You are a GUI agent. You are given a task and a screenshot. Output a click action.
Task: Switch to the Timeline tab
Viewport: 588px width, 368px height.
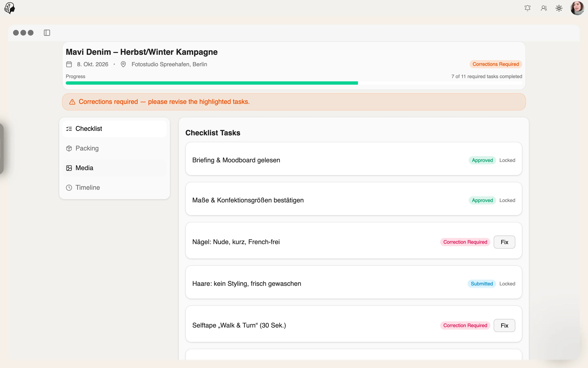click(x=115, y=188)
